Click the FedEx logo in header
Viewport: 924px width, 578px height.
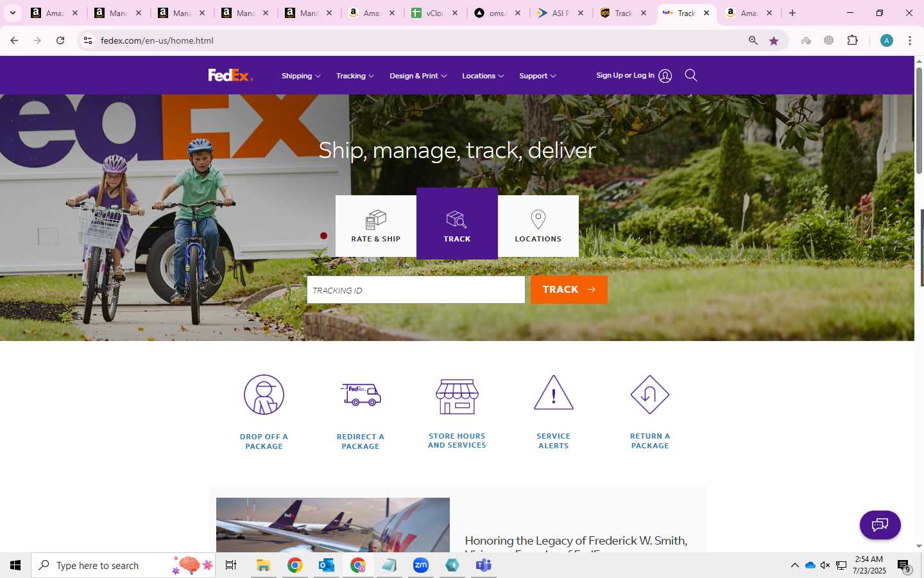coord(230,75)
